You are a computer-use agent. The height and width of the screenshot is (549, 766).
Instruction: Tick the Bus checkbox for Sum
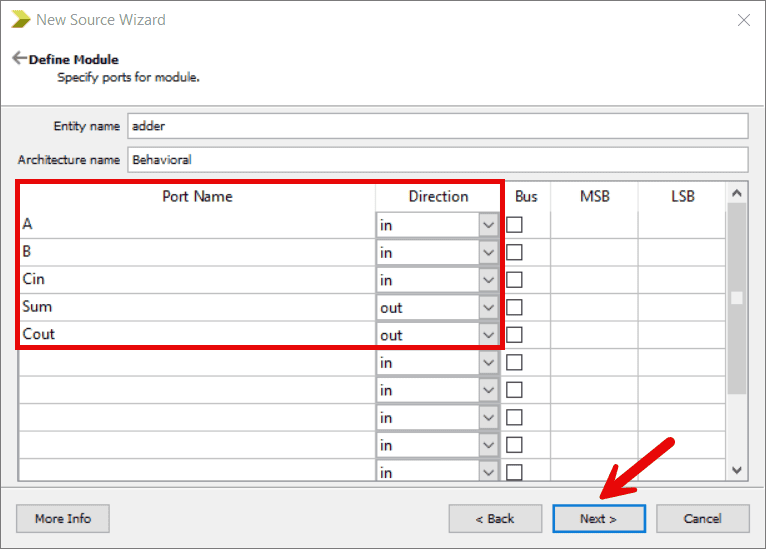click(x=514, y=307)
